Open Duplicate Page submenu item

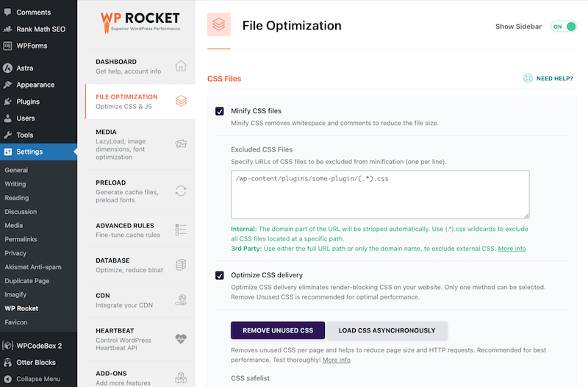click(27, 281)
